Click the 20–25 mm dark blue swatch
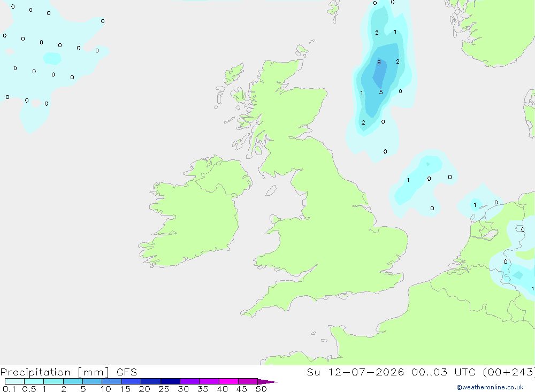Image resolution: width=535 pixels, height=392 pixels. 151,381
